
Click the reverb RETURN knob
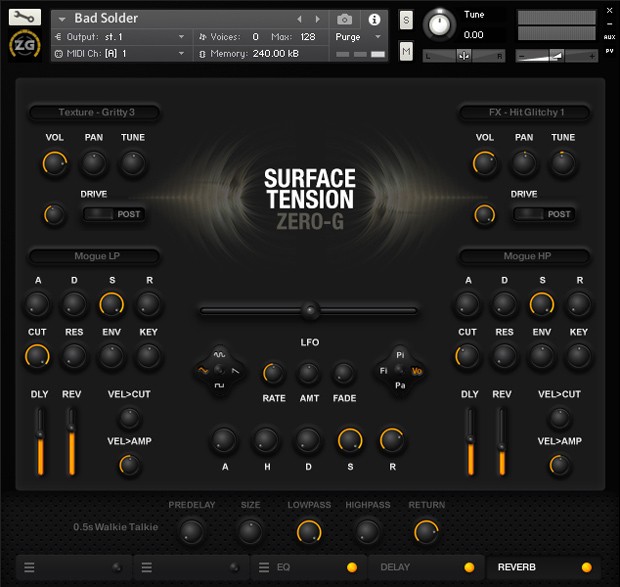click(426, 532)
